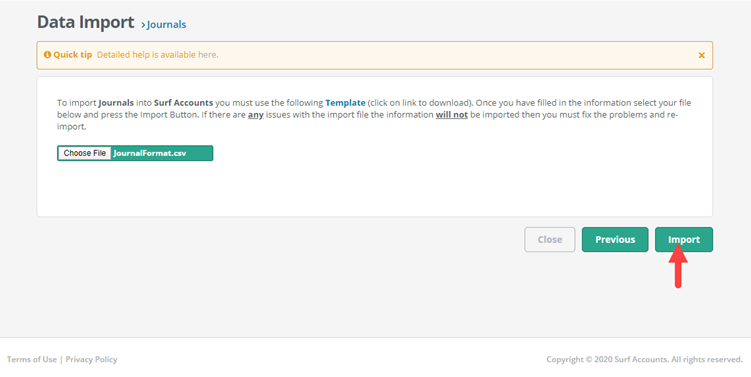Click 'Detailed help is available' text

tap(146, 55)
